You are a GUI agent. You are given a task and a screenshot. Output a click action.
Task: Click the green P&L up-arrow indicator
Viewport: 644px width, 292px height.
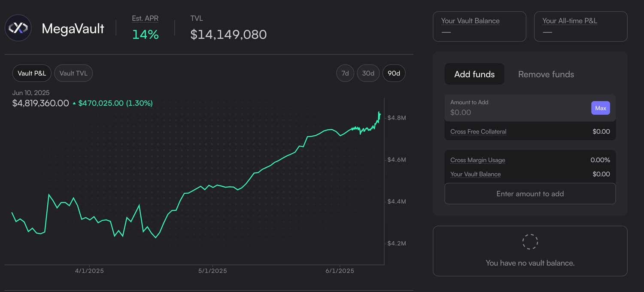pos(74,103)
